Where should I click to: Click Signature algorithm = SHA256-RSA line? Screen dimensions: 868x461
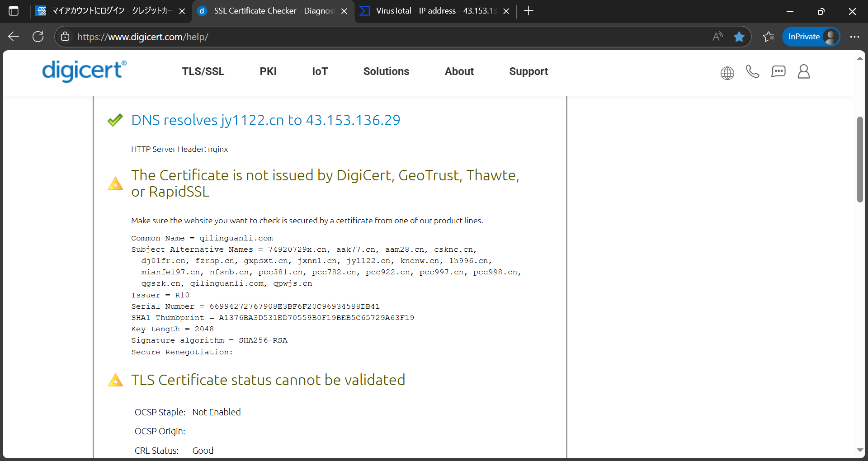209,340
